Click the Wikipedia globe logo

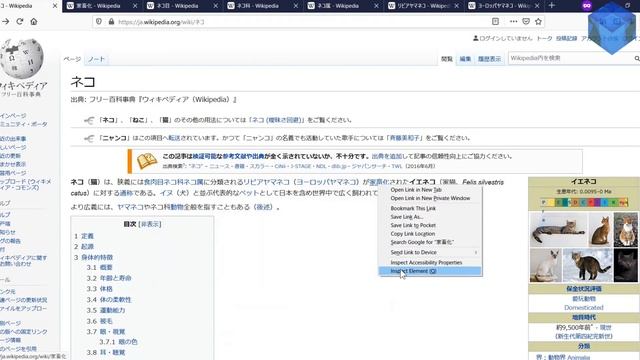pos(22,58)
